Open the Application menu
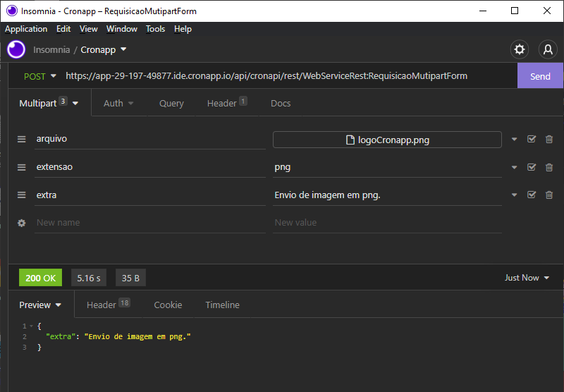 point(26,29)
